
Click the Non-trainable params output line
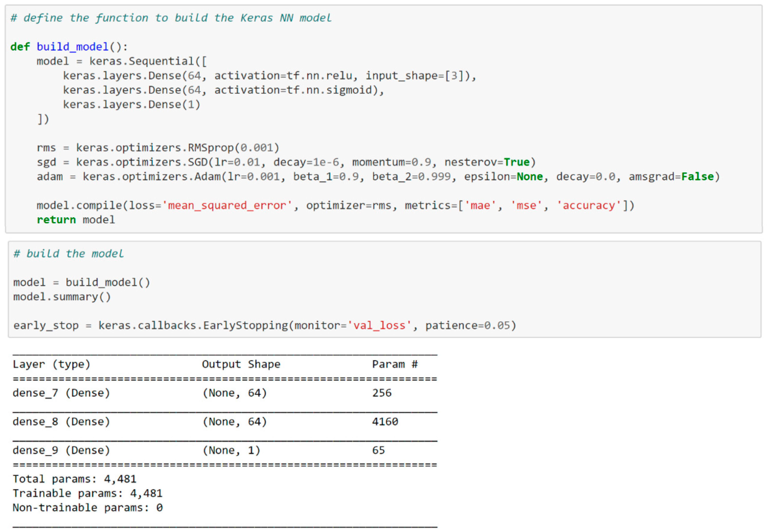(87, 508)
